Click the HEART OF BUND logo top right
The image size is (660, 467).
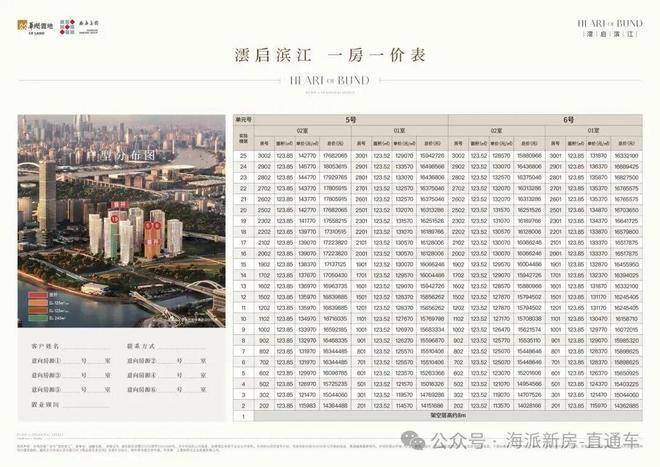click(x=610, y=28)
